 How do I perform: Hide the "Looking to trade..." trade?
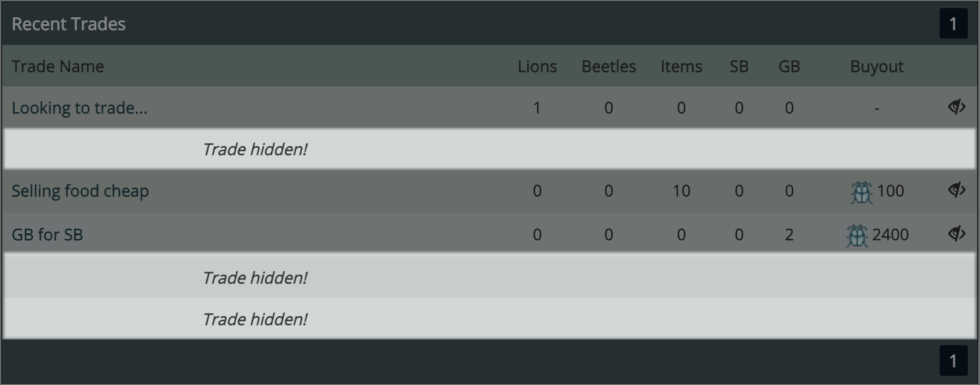[x=956, y=107]
